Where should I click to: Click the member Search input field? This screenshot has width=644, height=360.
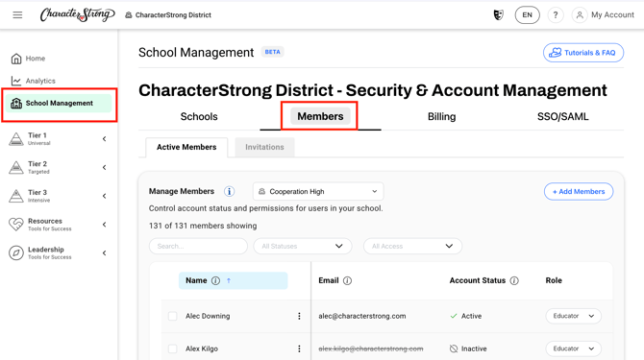(x=198, y=246)
